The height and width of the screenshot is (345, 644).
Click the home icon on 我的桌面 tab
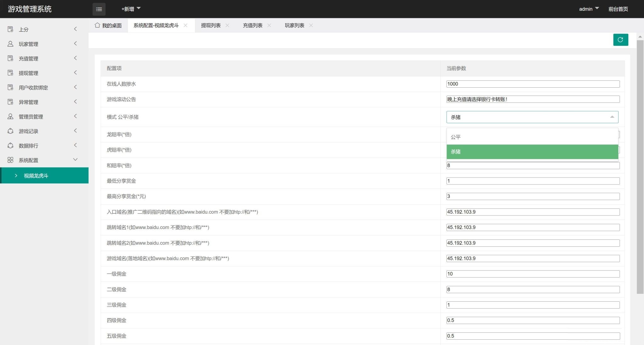pos(97,25)
